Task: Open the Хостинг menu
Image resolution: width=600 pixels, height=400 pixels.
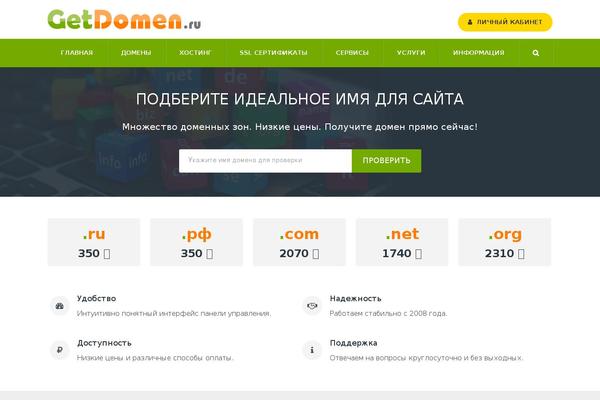Action: point(195,53)
